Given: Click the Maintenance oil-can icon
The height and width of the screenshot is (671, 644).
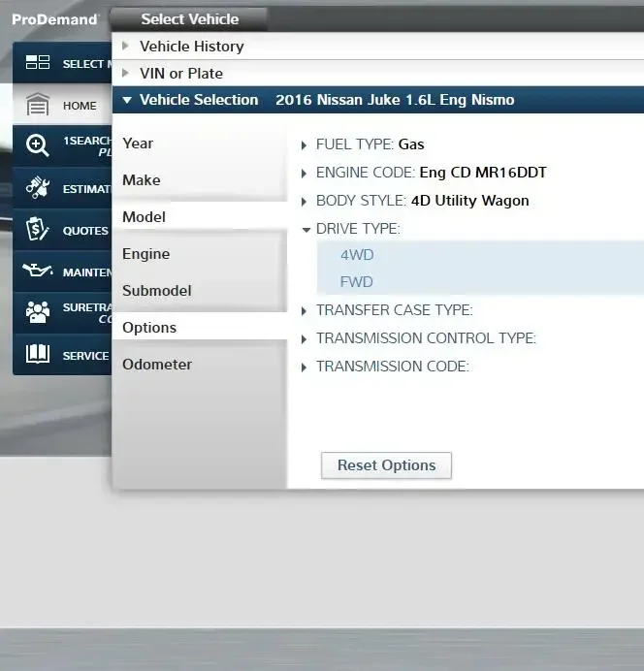Looking at the screenshot, I should (38, 271).
